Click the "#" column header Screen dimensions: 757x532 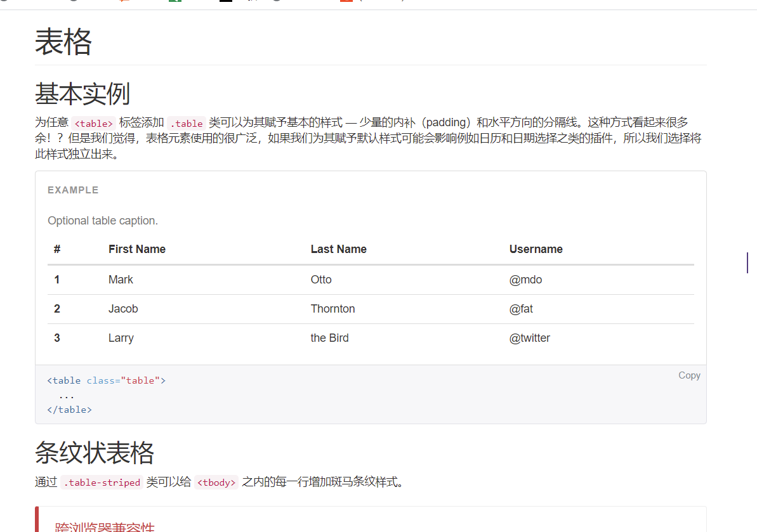(57, 249)
